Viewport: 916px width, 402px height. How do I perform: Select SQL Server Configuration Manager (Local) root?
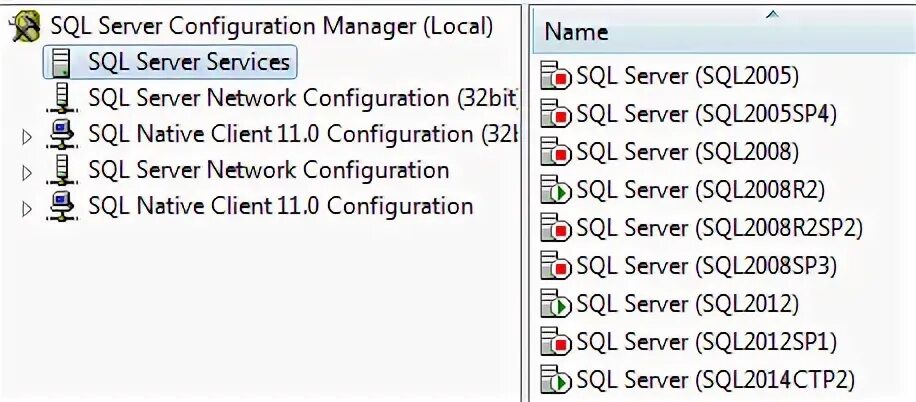click(x=272, y=26)
